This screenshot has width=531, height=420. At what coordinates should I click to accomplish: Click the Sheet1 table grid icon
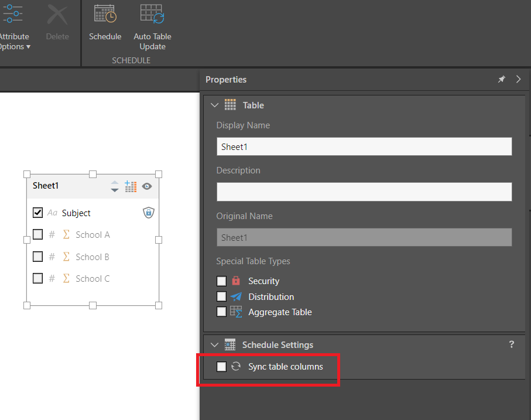tap(131, 186)
